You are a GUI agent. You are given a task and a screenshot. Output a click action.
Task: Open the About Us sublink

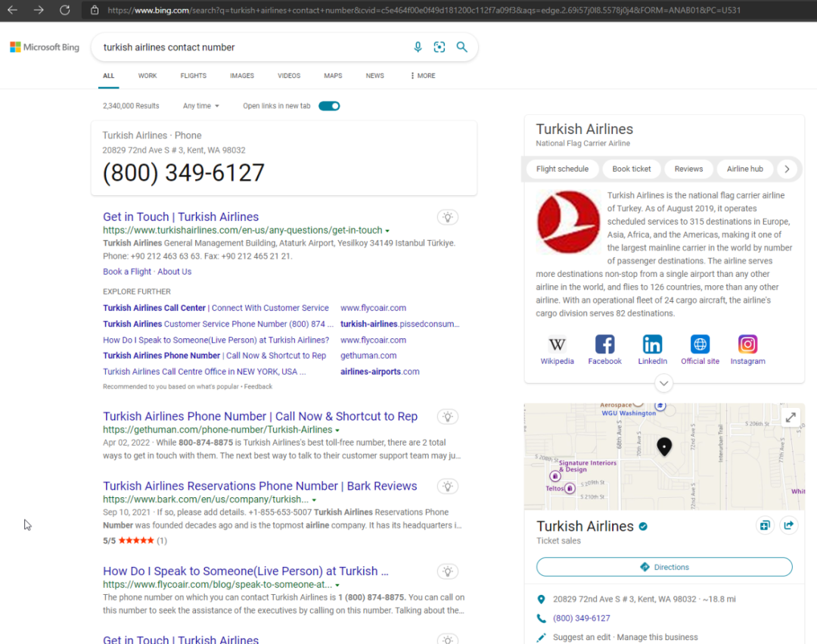[x=175, y=272]
